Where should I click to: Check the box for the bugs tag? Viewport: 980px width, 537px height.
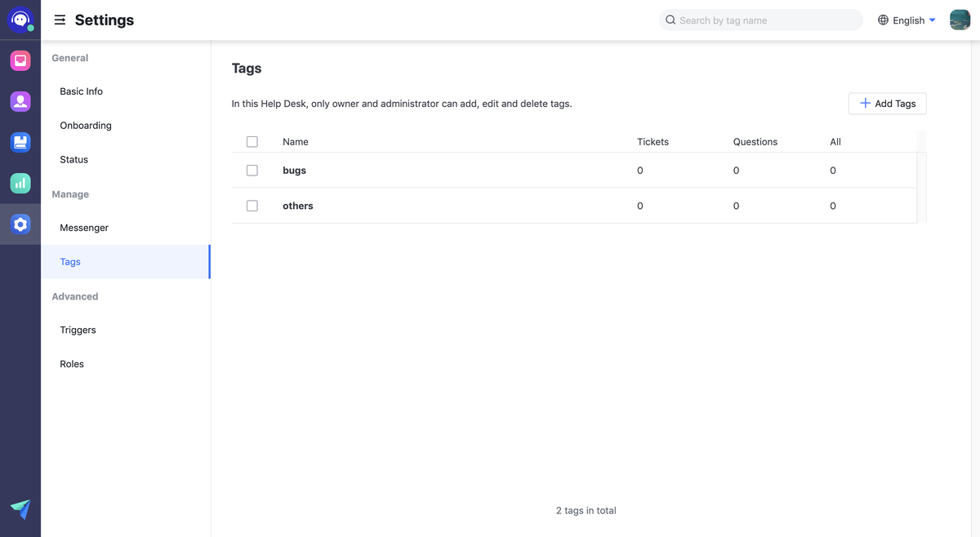click(252, 171)
